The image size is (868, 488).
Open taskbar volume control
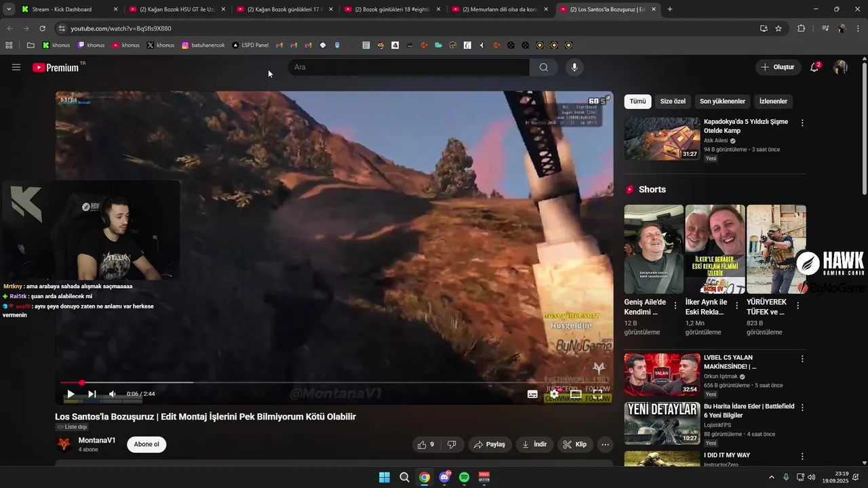pos(812,477)
